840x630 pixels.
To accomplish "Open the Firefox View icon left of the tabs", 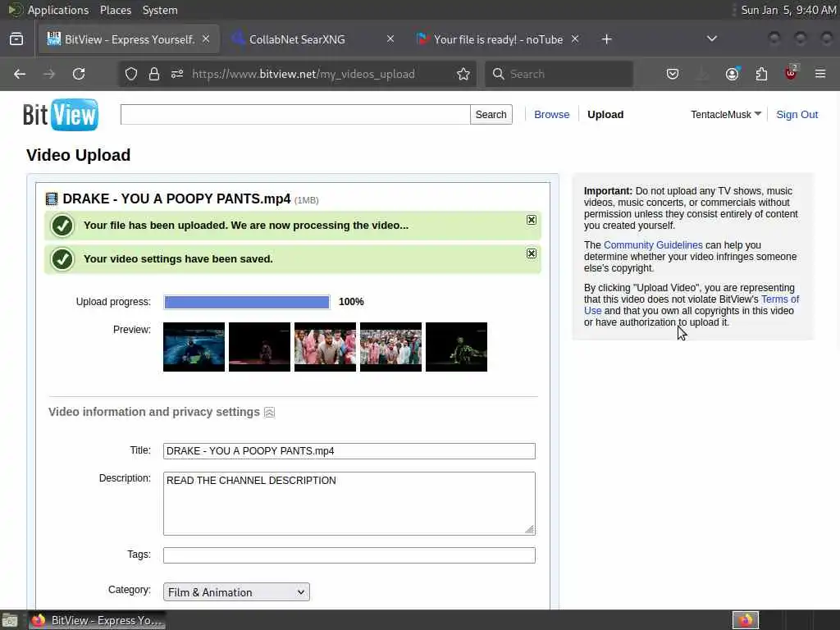I will point(16,39).
